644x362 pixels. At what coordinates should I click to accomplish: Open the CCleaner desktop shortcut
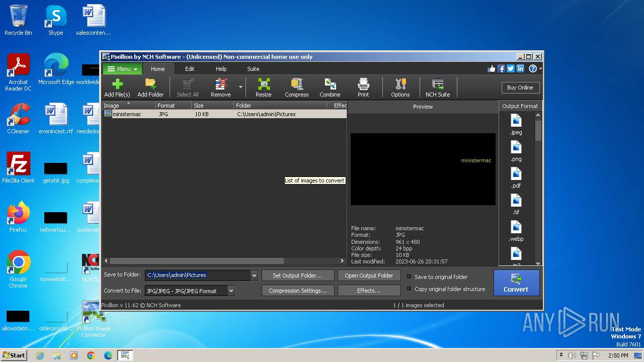point(18,119)
